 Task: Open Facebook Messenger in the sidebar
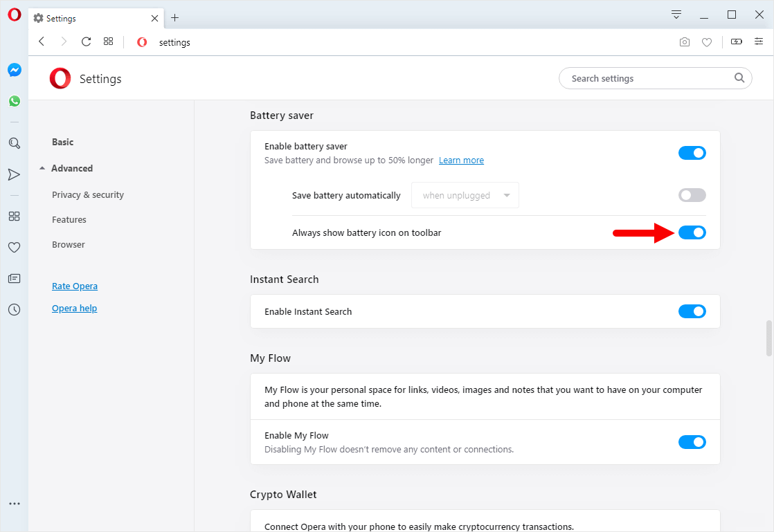coord(15,70)
